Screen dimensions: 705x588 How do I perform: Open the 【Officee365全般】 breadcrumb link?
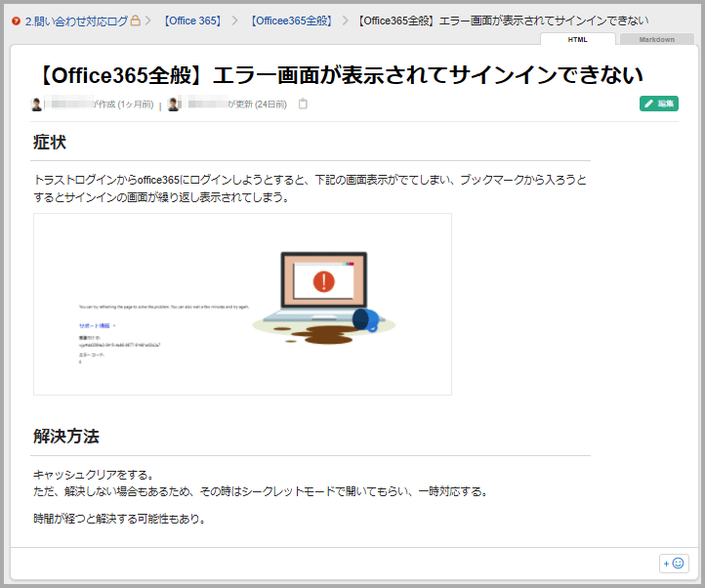pos(291,21)
